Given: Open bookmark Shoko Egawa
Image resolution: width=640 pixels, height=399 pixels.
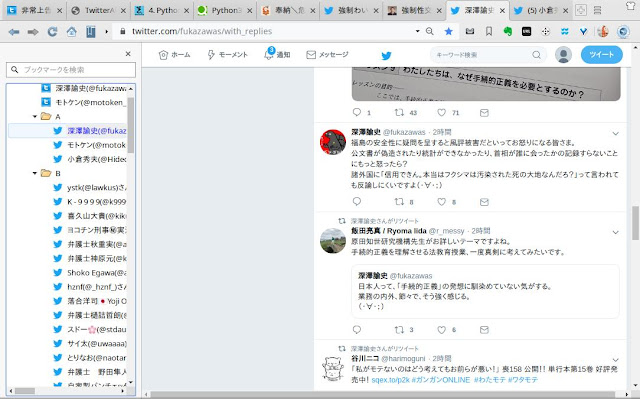Looking at the screenshot, I should (90, 273).
